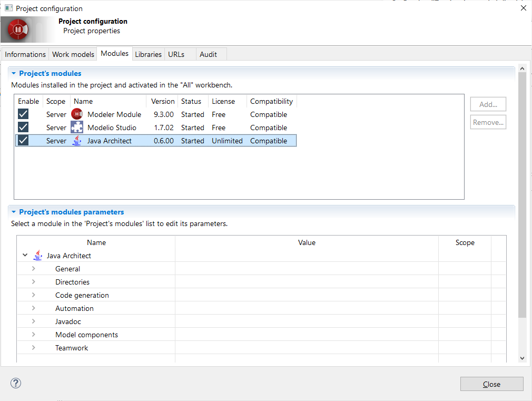532x401 pixels.
Task: Click the Scope column header in parameters table
Action: pos(465,242)
